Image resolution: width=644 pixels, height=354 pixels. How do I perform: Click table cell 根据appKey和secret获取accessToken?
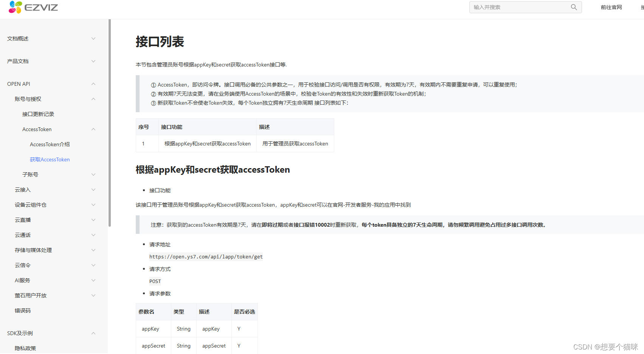[x=208, y=144]
